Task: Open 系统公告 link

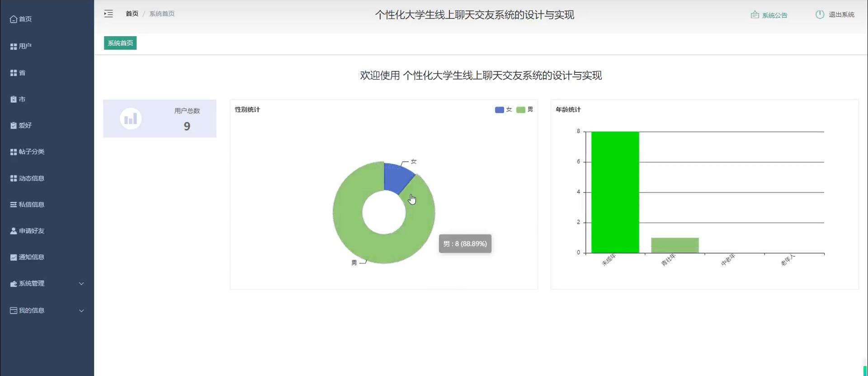Action: [x=774, y=15]
